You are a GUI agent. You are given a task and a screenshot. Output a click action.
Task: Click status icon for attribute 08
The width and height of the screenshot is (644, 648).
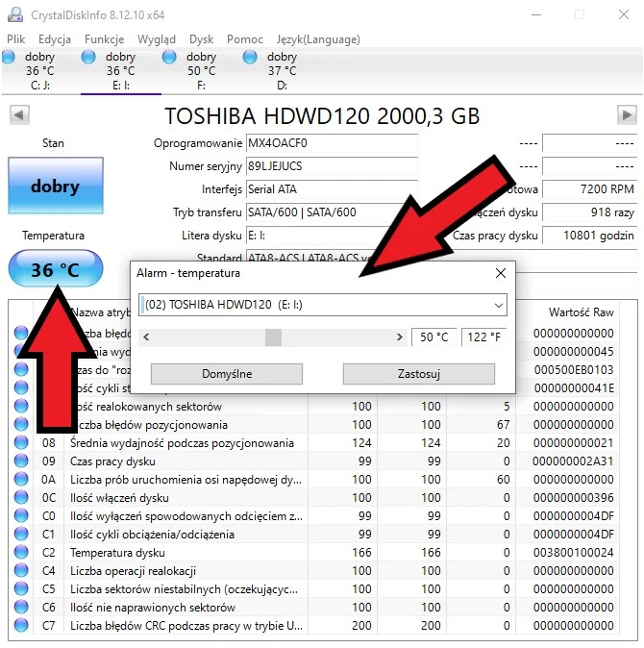coord(21,442)
